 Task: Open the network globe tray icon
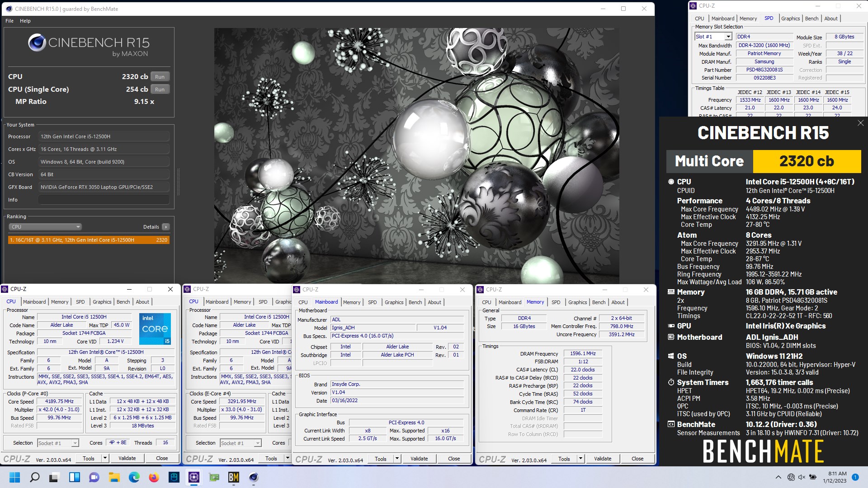pyautogui.click(x=791, y=477)
